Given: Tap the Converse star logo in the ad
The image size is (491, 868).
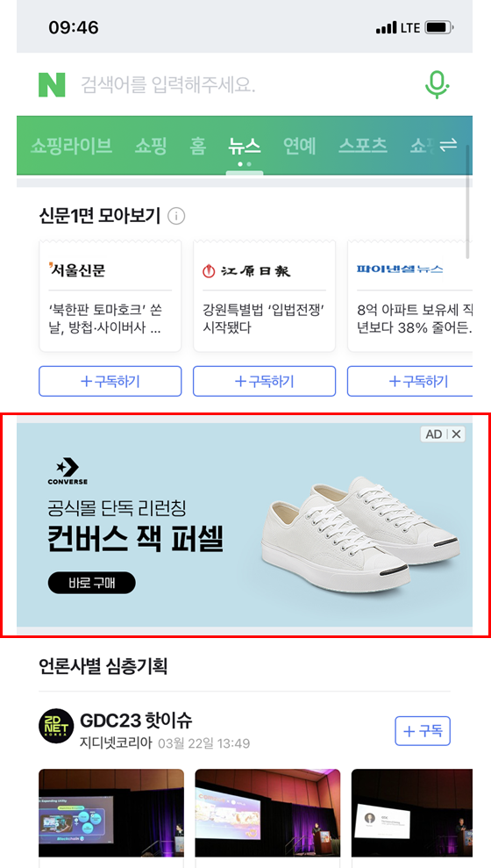Looking at the screenshot, I should 68,470.
